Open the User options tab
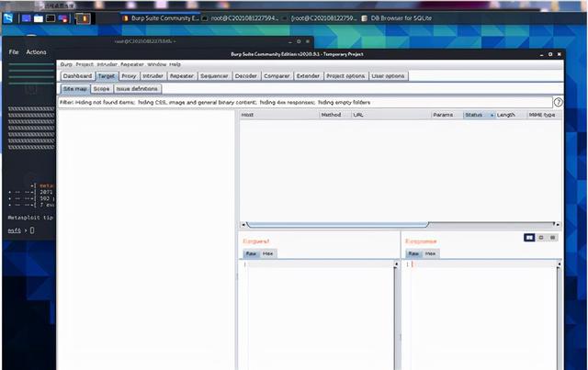 pyautogui.click(x=388, y=76)
